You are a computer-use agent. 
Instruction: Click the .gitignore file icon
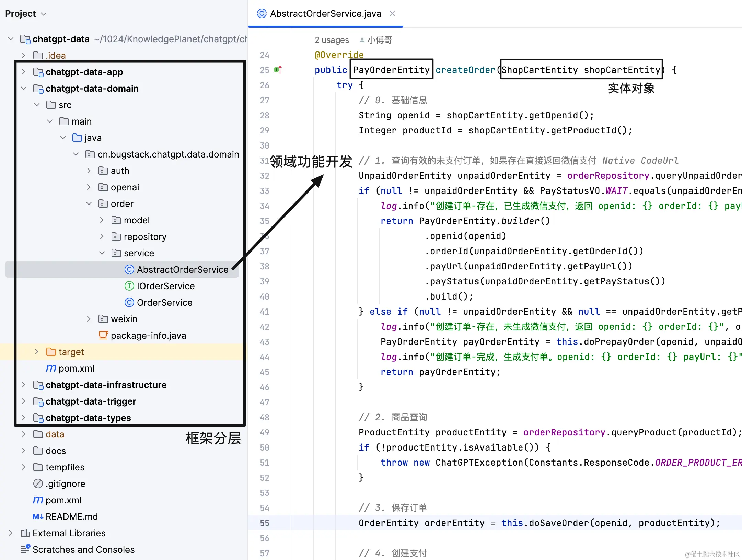pos(38,483)
